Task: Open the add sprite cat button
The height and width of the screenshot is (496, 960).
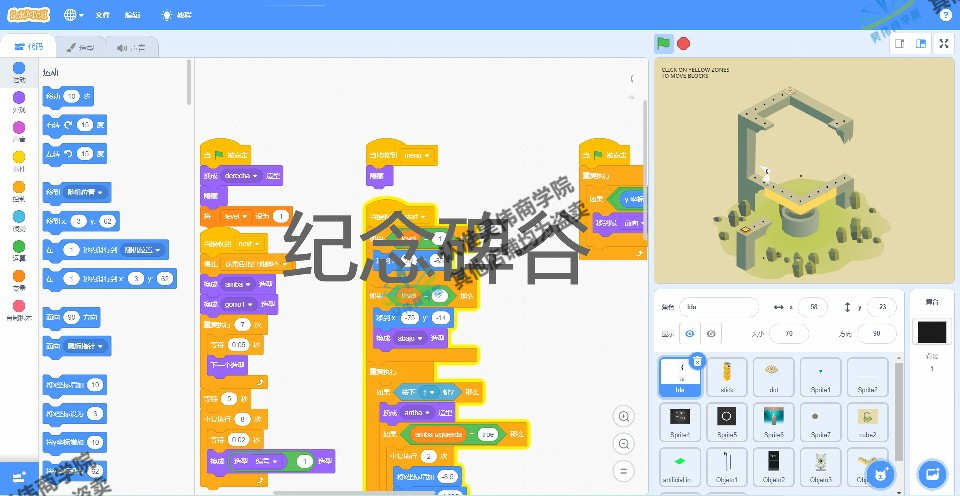Action: [881, 473]
